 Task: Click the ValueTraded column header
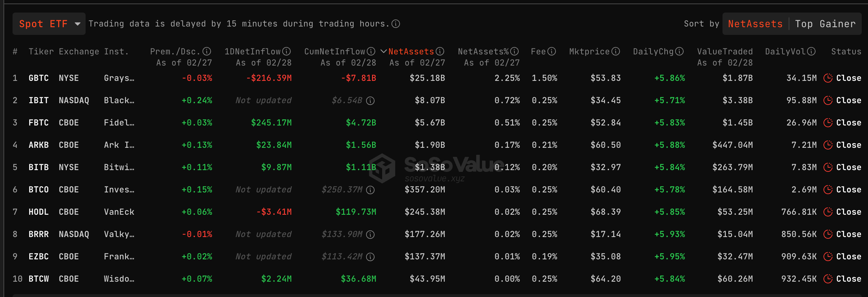point(725,52)
